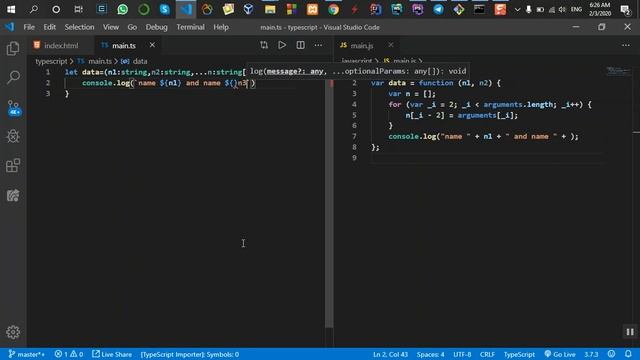Open the Extensions view in activity bar

click(x=13, y=166)
